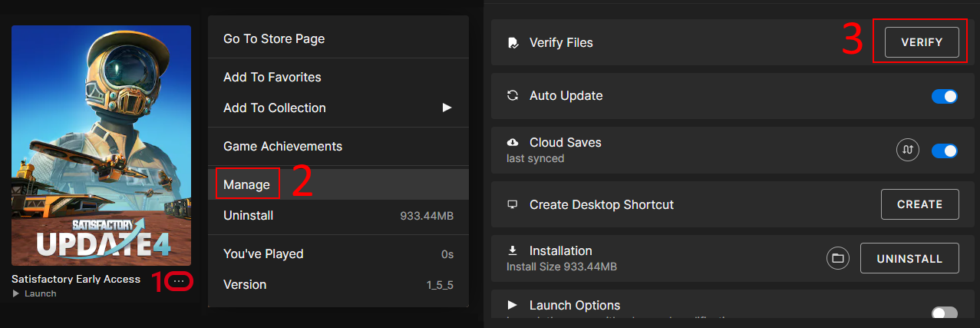Image resolution: width=980 pixels, height=328 pixels.
Task: Open the install folder icon button
Action: click(838, 258)
